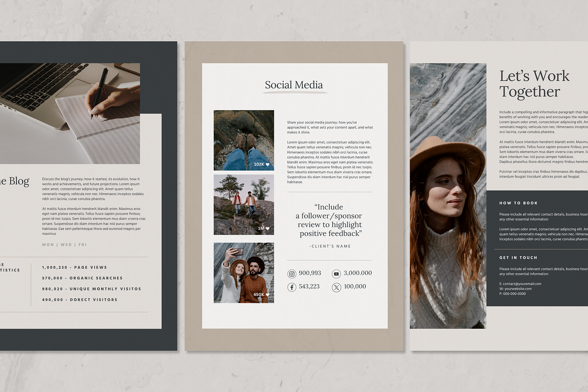Image resolution: width=588 pixels, height=392 pixels.
Task: Click the woman in hat portrait photo
Action: 448,196
